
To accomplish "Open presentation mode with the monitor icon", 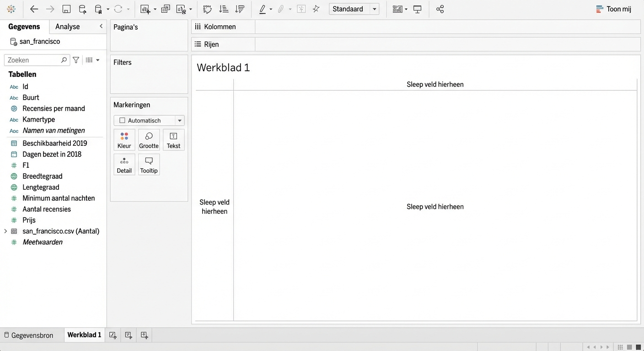I will coord(417,9).
